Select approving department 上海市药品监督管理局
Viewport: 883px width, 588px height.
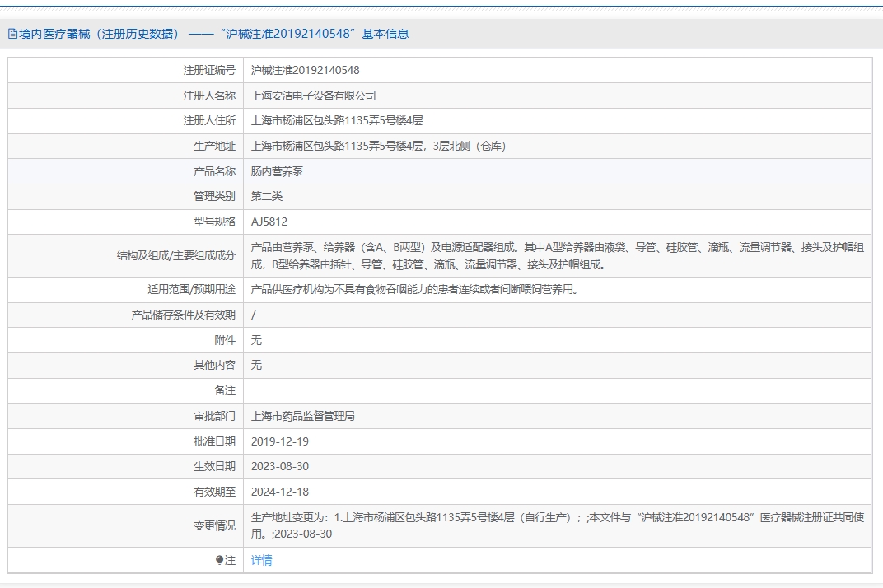pyautogui.click(x=303, y=416)
